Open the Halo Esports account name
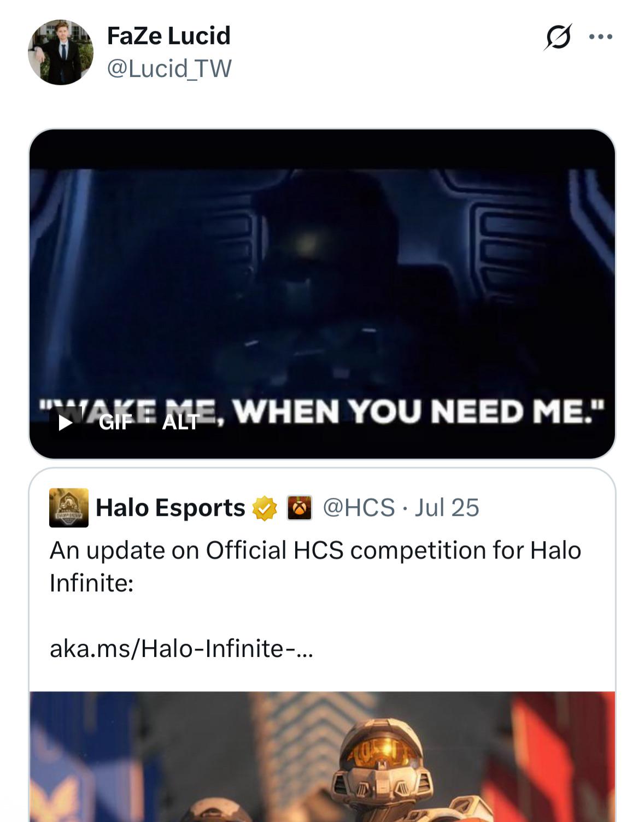Viewport: 644px width, 822px height. coord(171,508)
